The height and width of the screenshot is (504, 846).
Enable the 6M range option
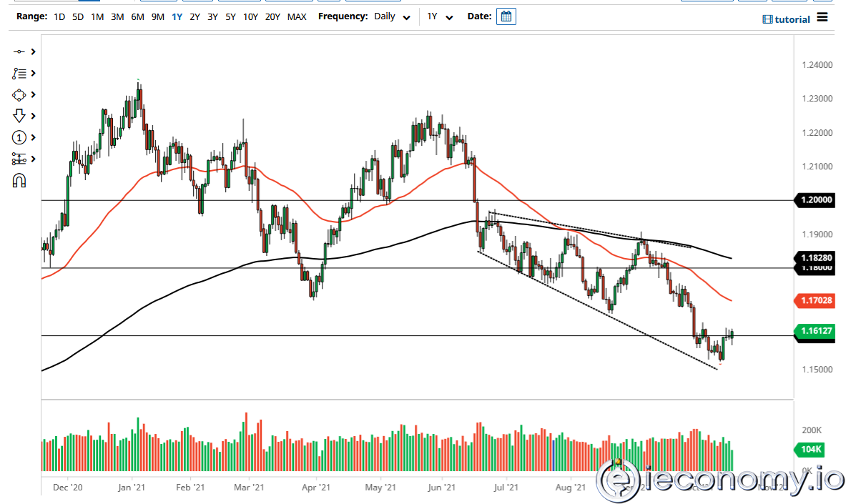[137, 16]
